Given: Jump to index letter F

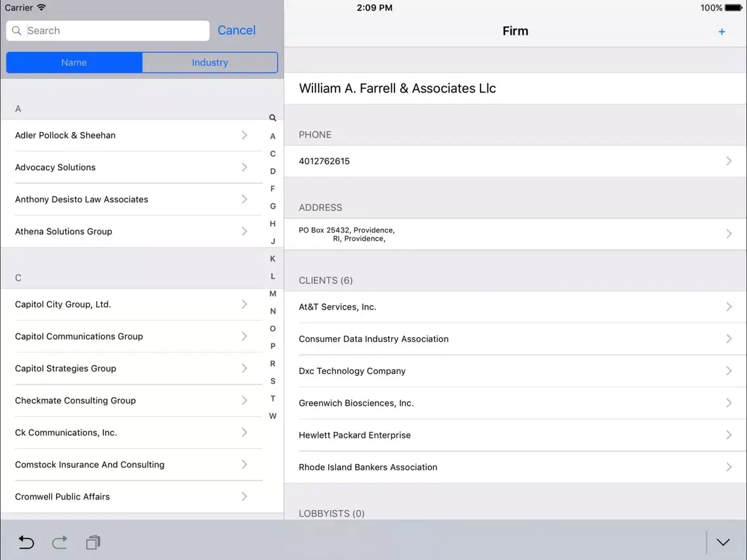Looking at the screenshot, I should click(272, 189).
